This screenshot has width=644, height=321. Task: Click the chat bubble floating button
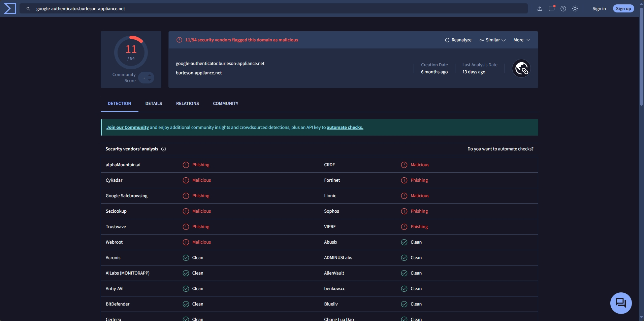(x=621, y=303)
